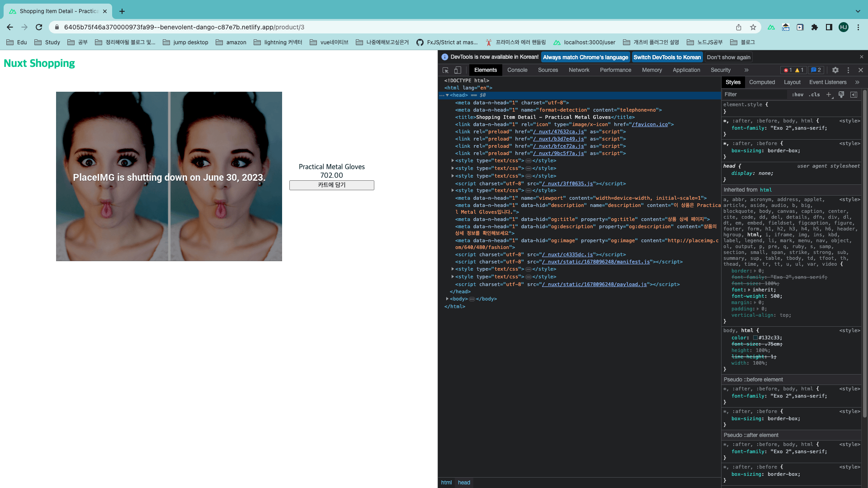Expand the style node above the viewport meta
The width and height of the screenshot is (868, 488).
click(453, 190)
